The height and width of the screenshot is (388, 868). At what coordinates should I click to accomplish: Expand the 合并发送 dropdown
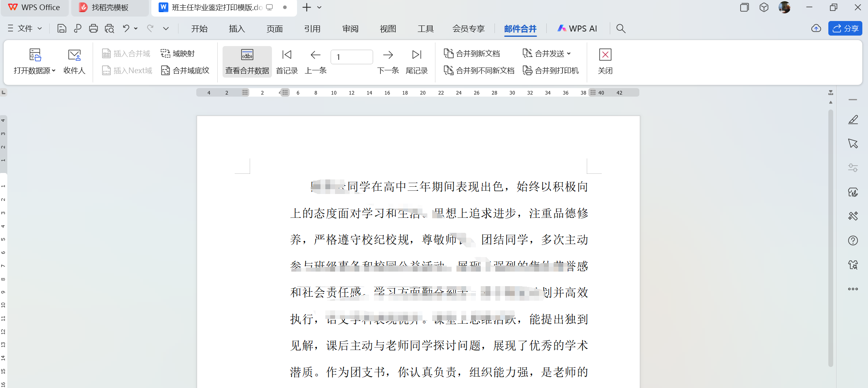tap(547, 53)
